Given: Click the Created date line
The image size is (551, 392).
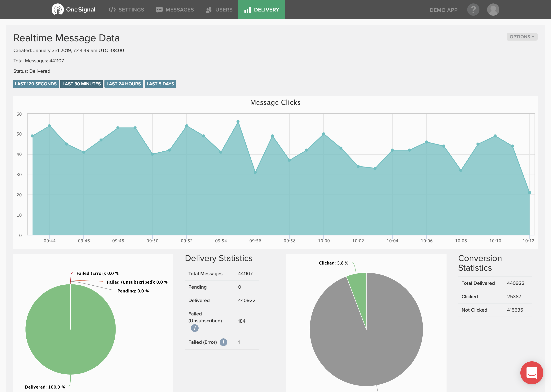Looking at the screenshot, I should tap(68, 51).
